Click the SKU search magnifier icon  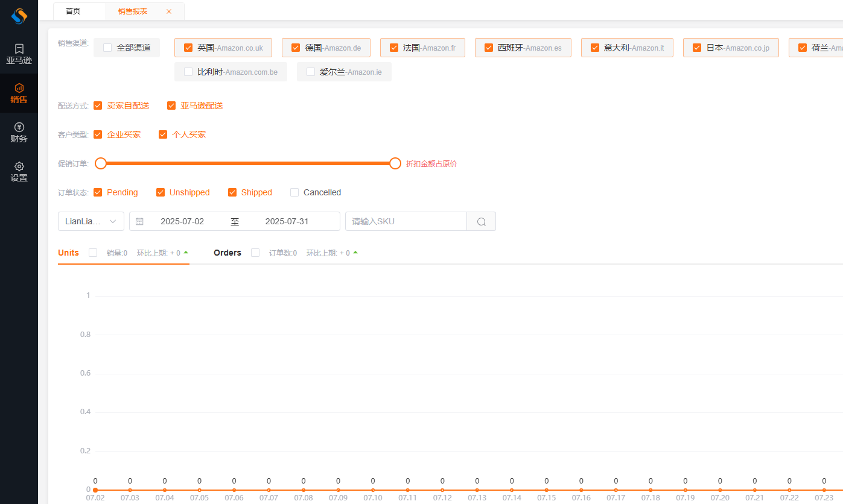481,221
